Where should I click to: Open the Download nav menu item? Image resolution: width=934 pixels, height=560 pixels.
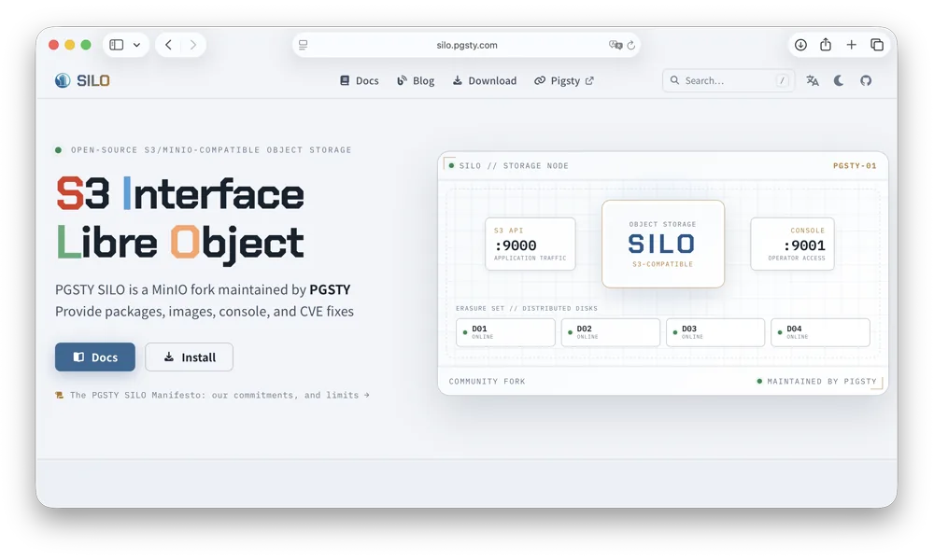(484, 80)
